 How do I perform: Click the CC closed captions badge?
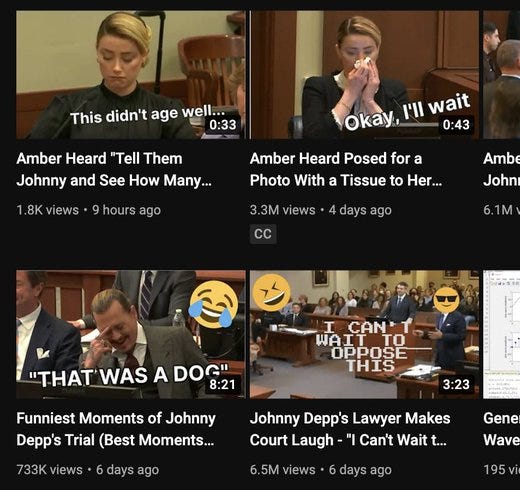pos(263,234)
